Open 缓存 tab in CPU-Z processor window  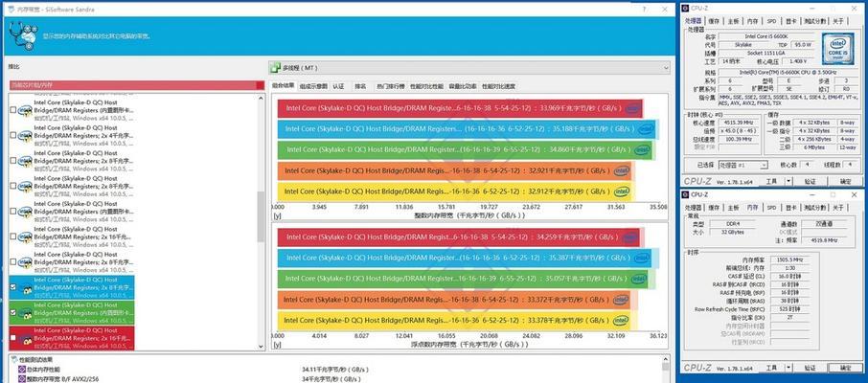pyautogui.click(x=714, y=21)
